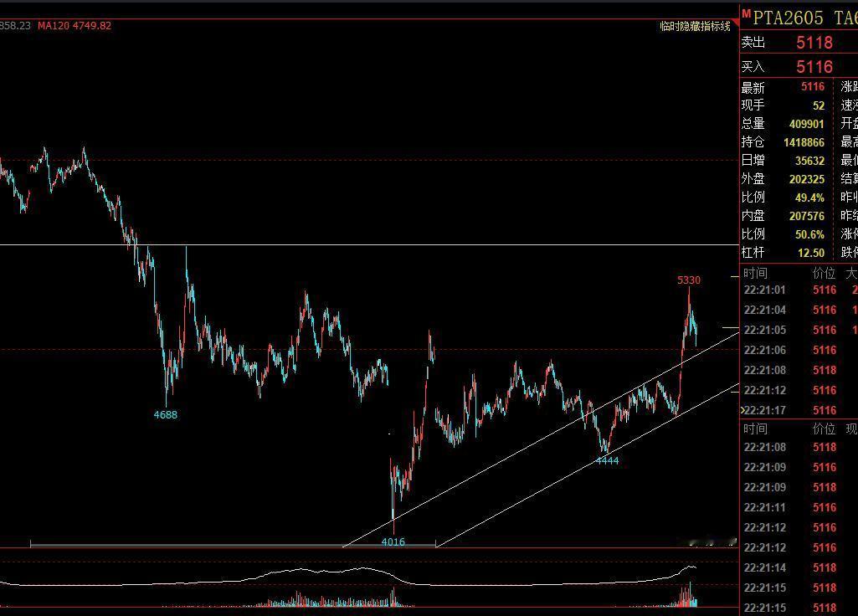
Task: Click the temporarily hide indicator lines button
Action: coord(695,26)
